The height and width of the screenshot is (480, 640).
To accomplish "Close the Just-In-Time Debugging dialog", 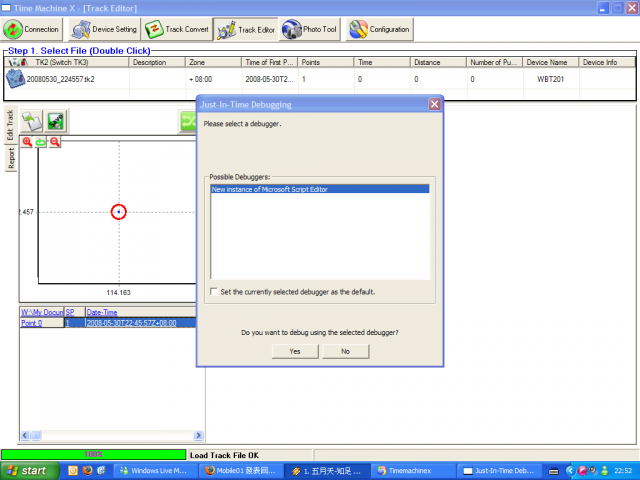I will tap(434, 104).
